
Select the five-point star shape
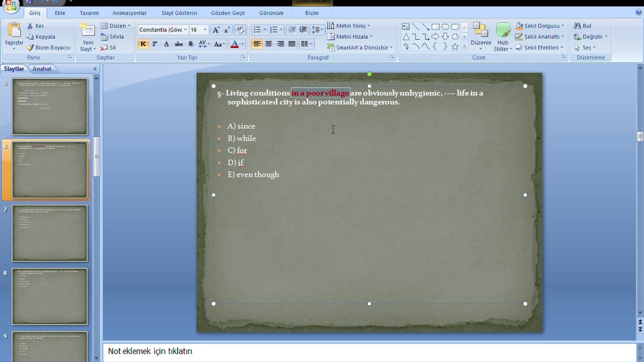[x=455, y=46]
